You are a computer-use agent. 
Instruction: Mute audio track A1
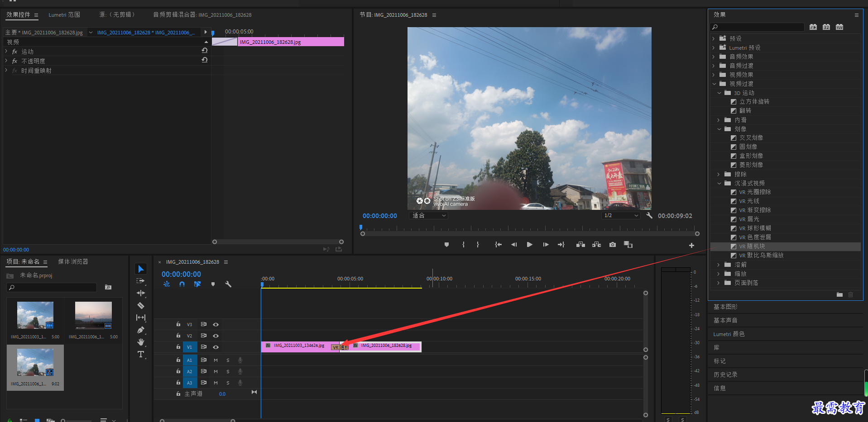point(216,360)
